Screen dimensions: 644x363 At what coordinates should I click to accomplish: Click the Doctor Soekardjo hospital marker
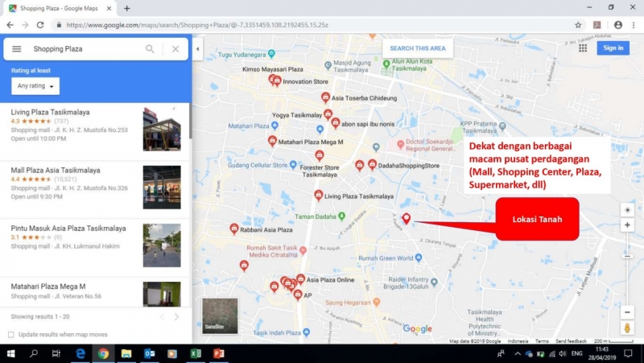[x=400, y=144]
